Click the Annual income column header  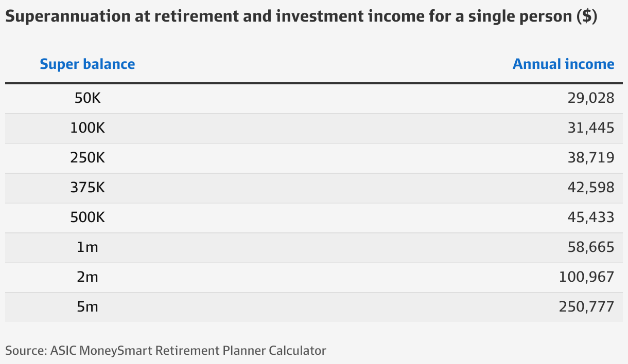(x=564, y=64)
